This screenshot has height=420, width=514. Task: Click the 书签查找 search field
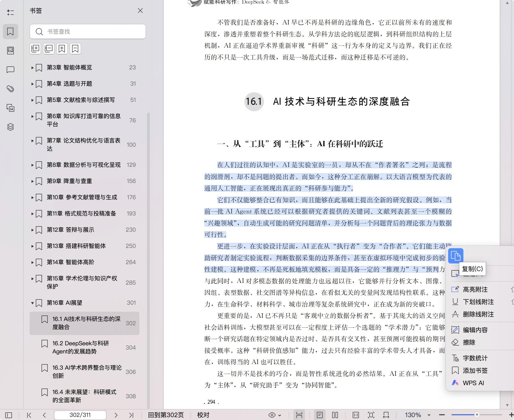88,31
